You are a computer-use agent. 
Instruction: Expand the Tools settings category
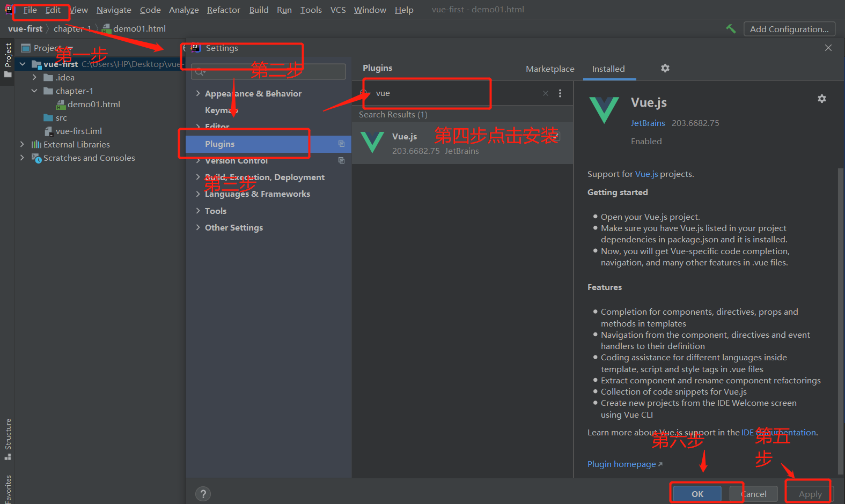coord(198,211)
